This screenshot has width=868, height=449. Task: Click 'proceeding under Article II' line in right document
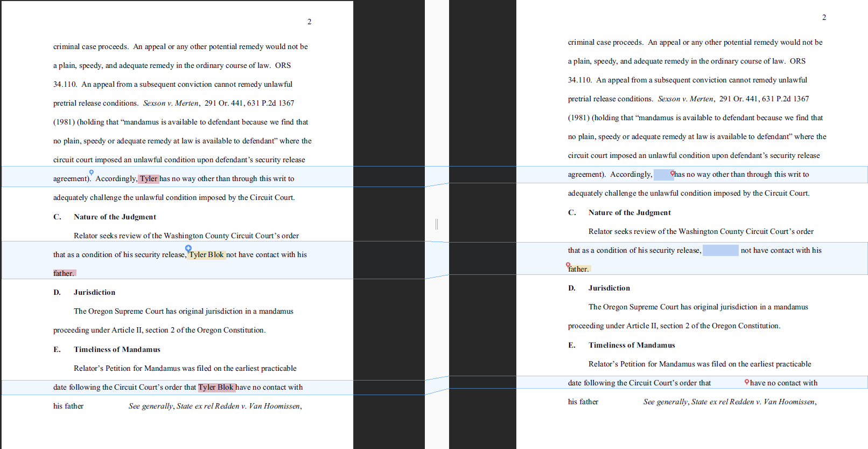(x=674, y=326)
